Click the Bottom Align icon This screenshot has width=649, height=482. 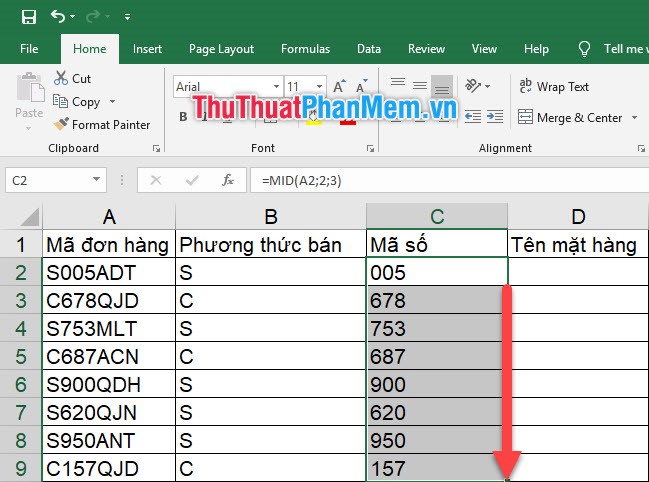pyautogui.click(x=442, y=86)
